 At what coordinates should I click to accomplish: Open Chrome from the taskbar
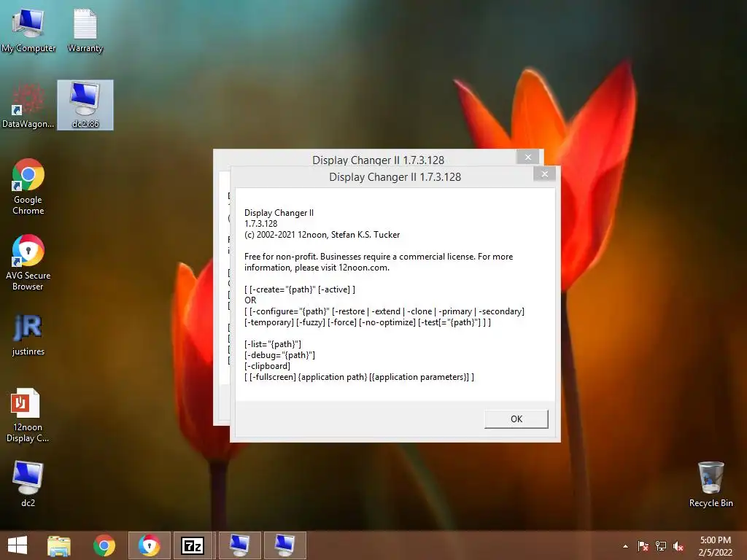click(104, 545)
